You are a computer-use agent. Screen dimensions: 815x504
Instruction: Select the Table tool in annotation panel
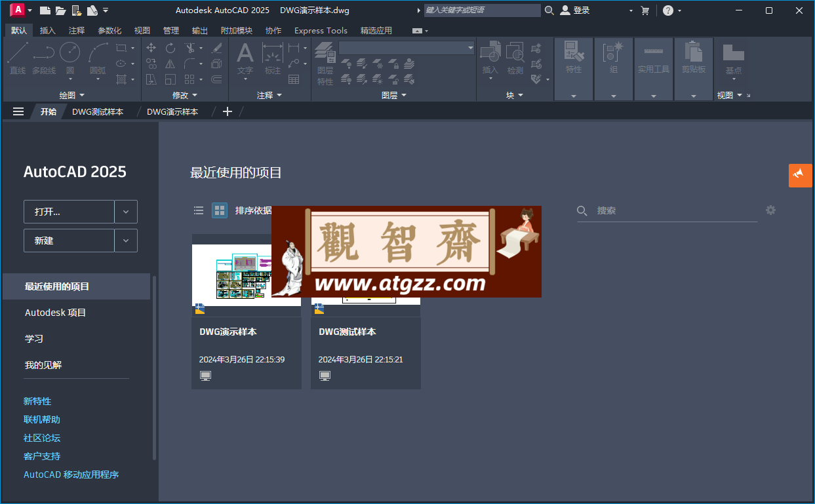(x=294, y=79)
